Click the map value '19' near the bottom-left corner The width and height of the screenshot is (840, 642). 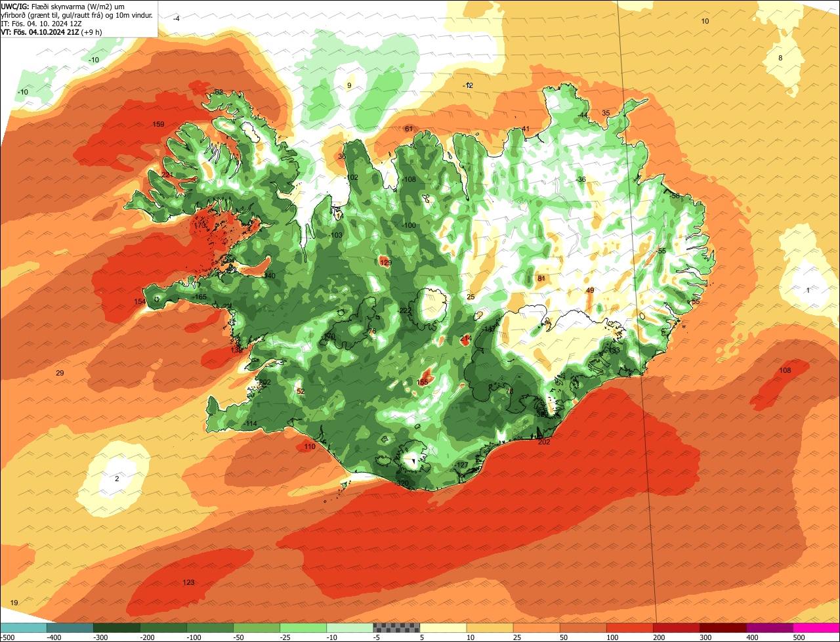pyautogui.click(x=14, y=603)
